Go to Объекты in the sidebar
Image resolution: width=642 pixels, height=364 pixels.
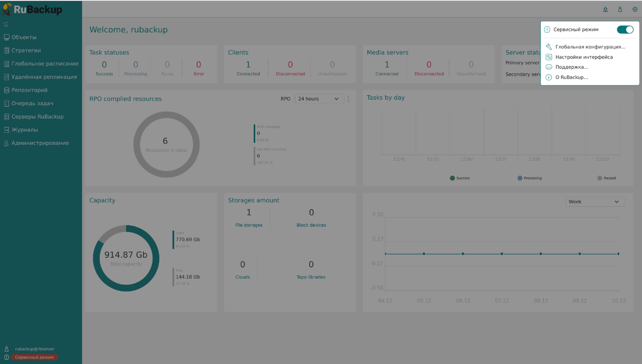point(24,37)
